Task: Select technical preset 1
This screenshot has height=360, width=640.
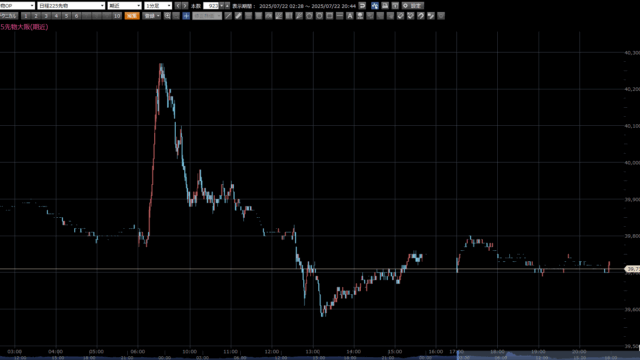Action: (x=26, y=16)
